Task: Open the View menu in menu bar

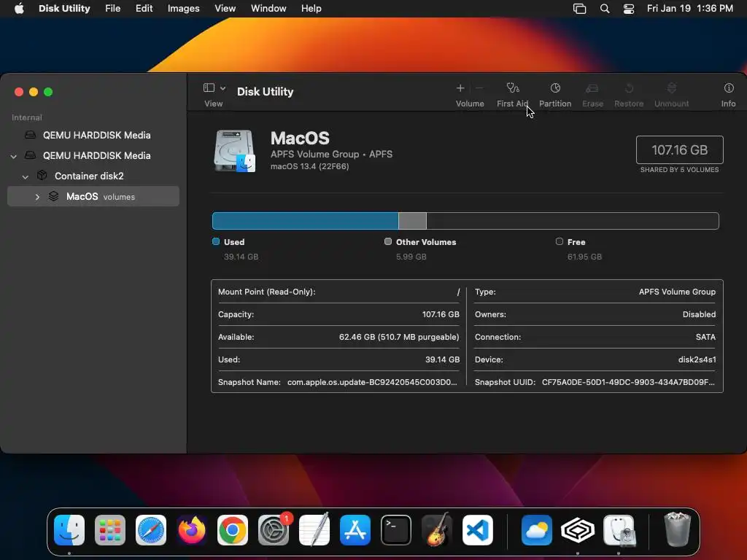Action: (x=225, y=9)
